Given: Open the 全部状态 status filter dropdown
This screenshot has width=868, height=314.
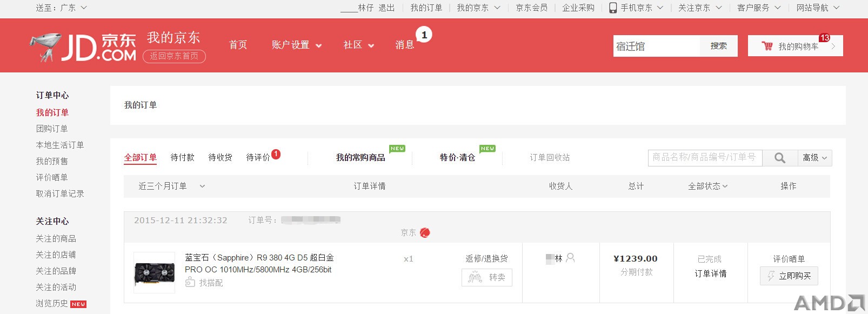Looking at the screenshot, I should [x=708, y=186].
